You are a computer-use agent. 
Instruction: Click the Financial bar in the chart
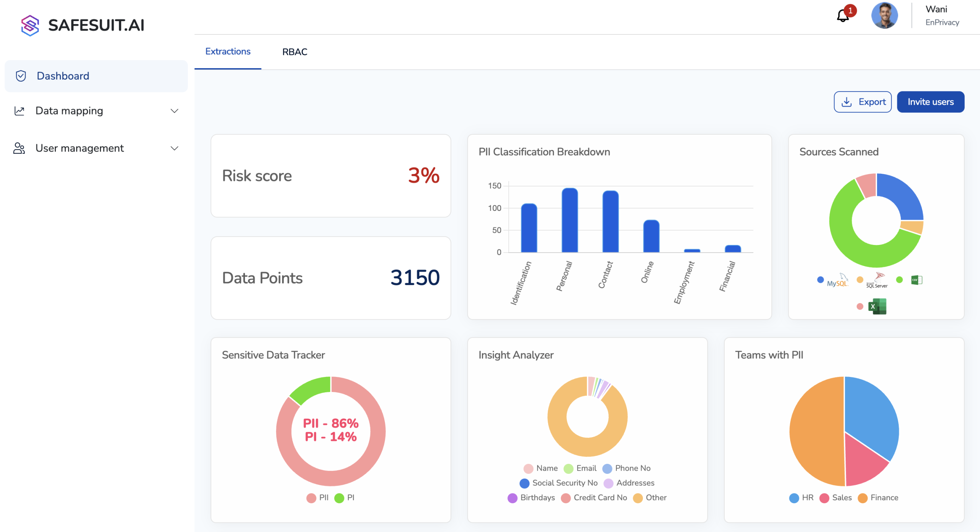(733, 249)
